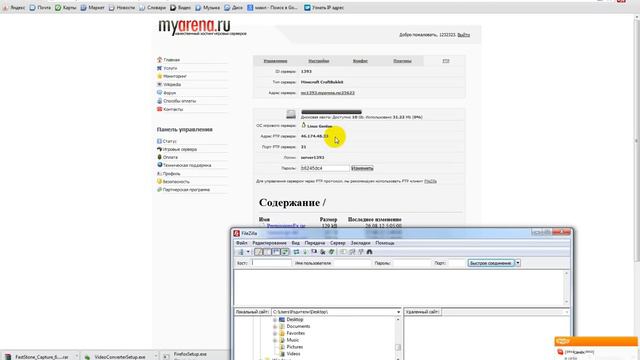Toggle message log display in FileZilla

coord(258,252)
